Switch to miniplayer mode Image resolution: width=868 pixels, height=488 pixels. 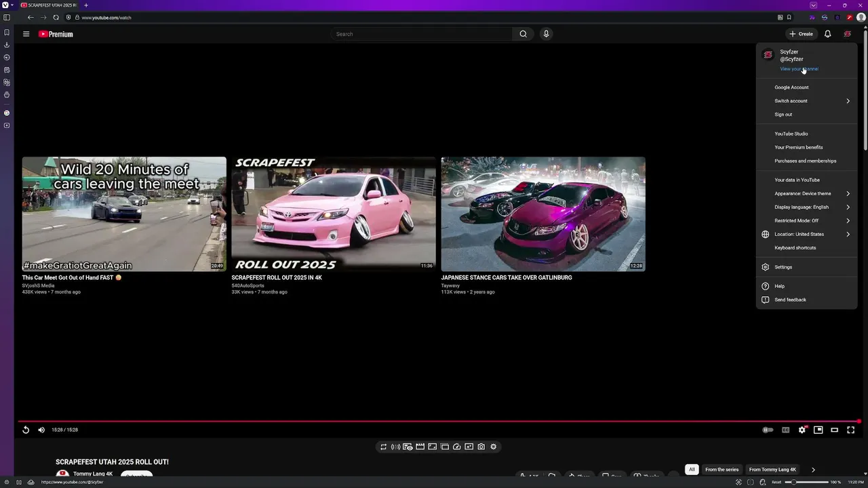coord(818,430)
